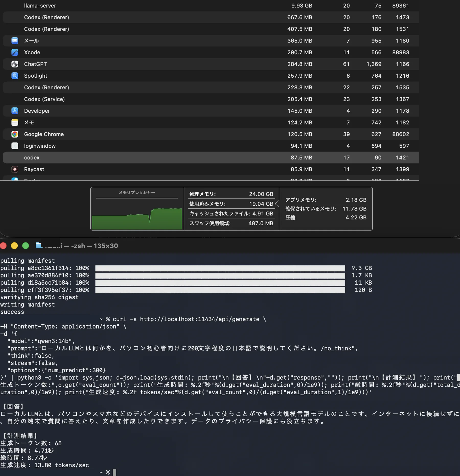Click the Mail app icon in process list
Image resolution: width=460 pixels, height=476 pixels.
(x=15, y=41)
